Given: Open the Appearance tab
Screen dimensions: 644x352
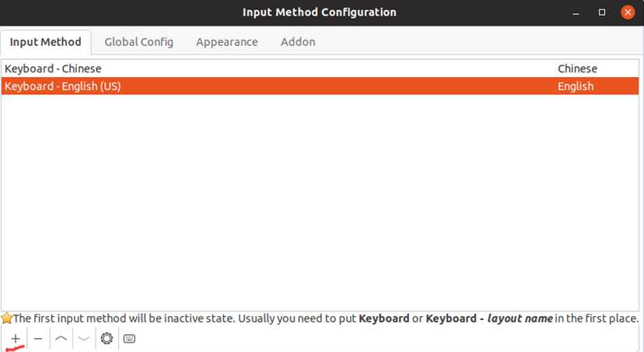Looking at the screenshot, I should (226, 42).
